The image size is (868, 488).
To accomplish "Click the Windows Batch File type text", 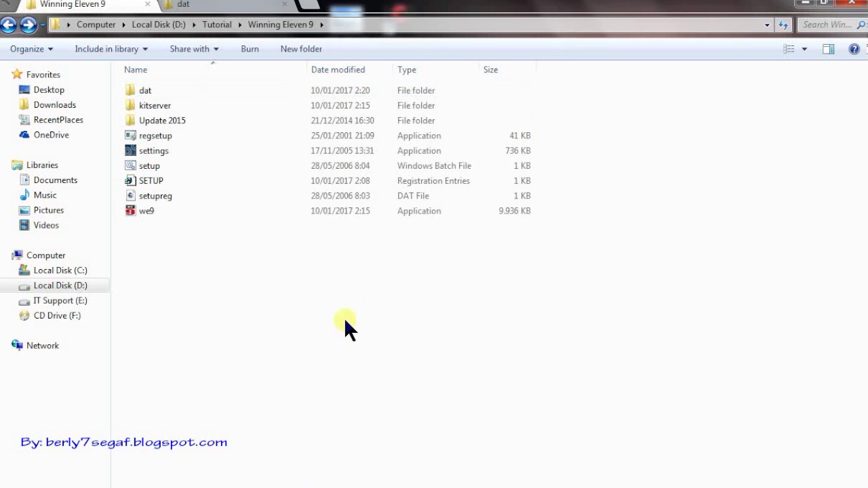I will point(434,165).
